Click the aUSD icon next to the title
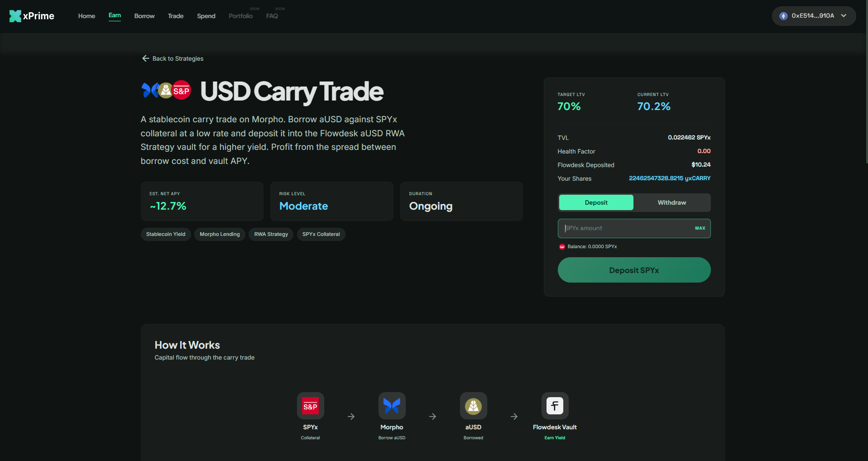Screen dimensions: 868x461 pos(166,91)
